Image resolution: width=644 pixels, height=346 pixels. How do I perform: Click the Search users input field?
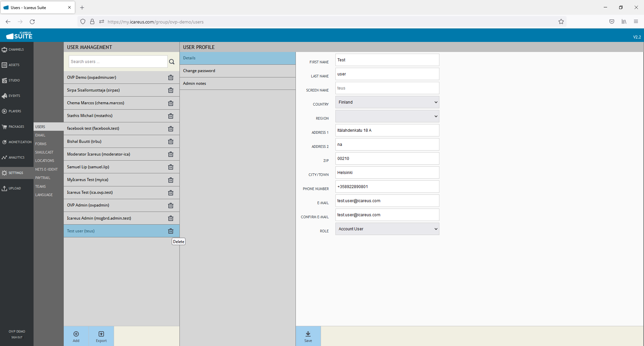118,62
